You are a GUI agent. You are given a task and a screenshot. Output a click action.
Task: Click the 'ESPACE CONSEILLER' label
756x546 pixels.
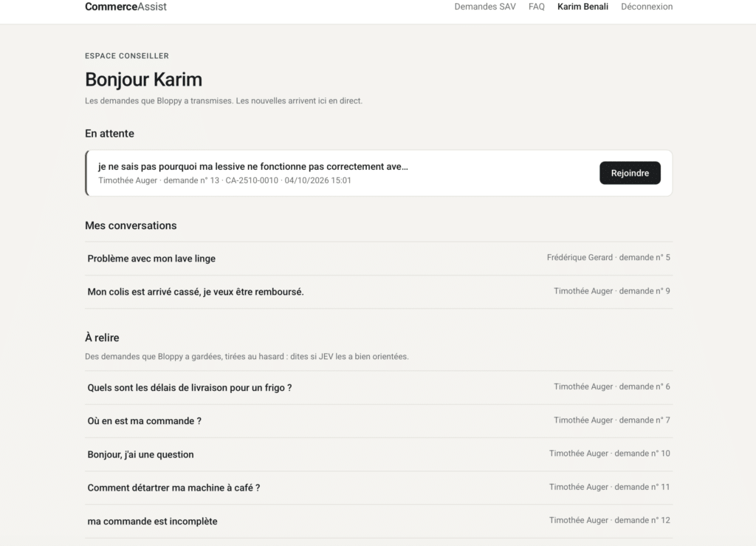coord(127,56)
